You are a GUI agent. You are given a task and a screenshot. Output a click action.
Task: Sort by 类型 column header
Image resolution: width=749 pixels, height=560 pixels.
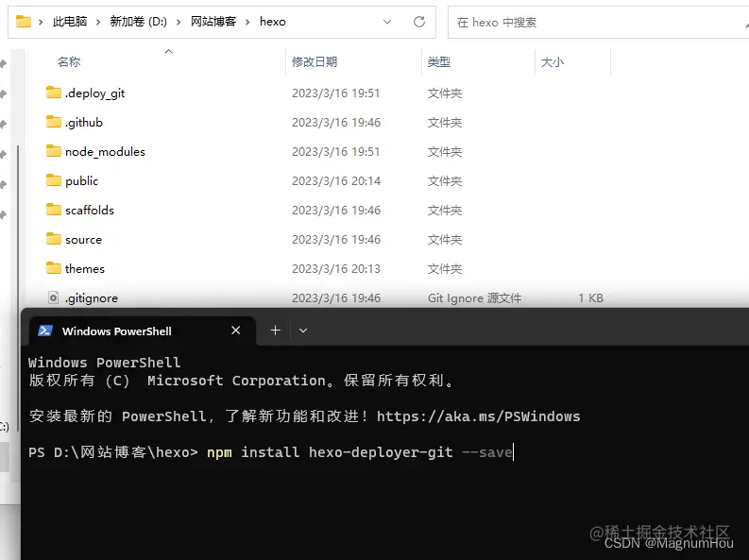(x=439, y=62)
